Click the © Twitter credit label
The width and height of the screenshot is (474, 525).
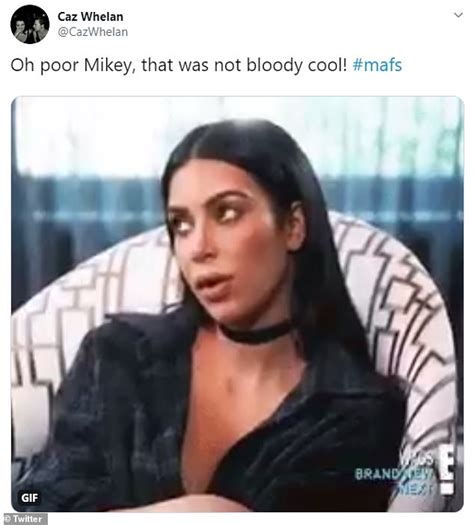pos(23,519)
